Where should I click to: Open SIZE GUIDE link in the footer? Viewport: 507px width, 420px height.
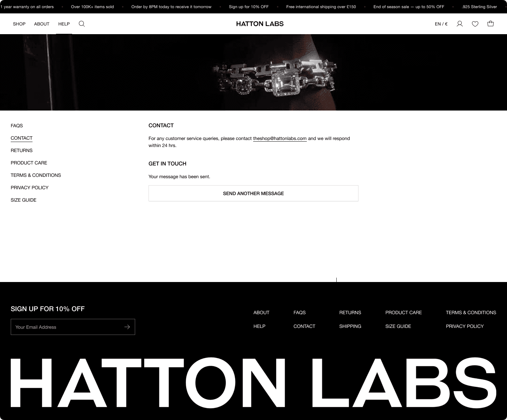(398, 326)
